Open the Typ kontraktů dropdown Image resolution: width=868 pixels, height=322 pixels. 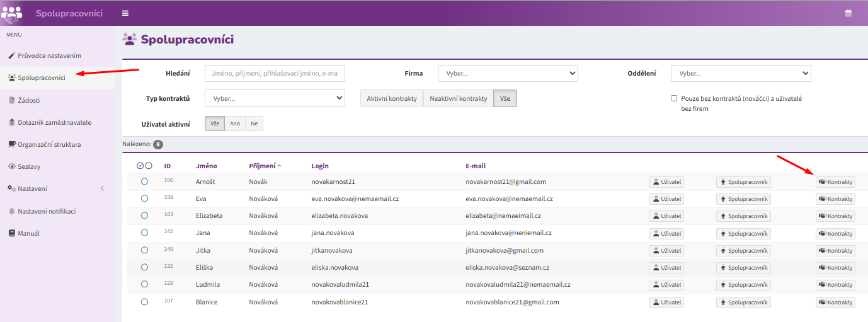(275, 98)
